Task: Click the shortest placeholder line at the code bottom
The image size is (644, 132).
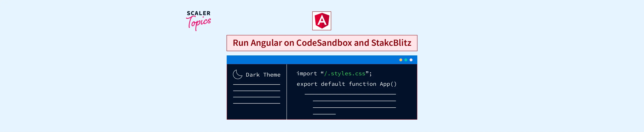Action: pyautogui.click(x=324, y=114)
